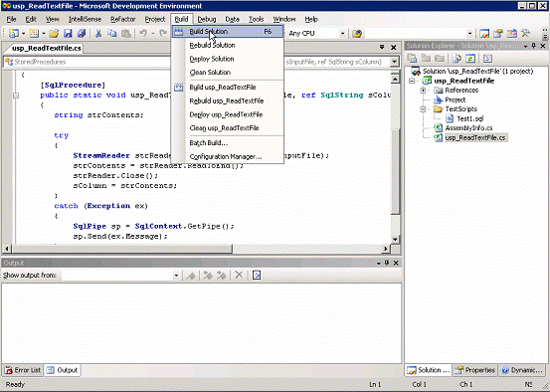
Task: Switch to the Error List tab
Action: click(23, 370)
